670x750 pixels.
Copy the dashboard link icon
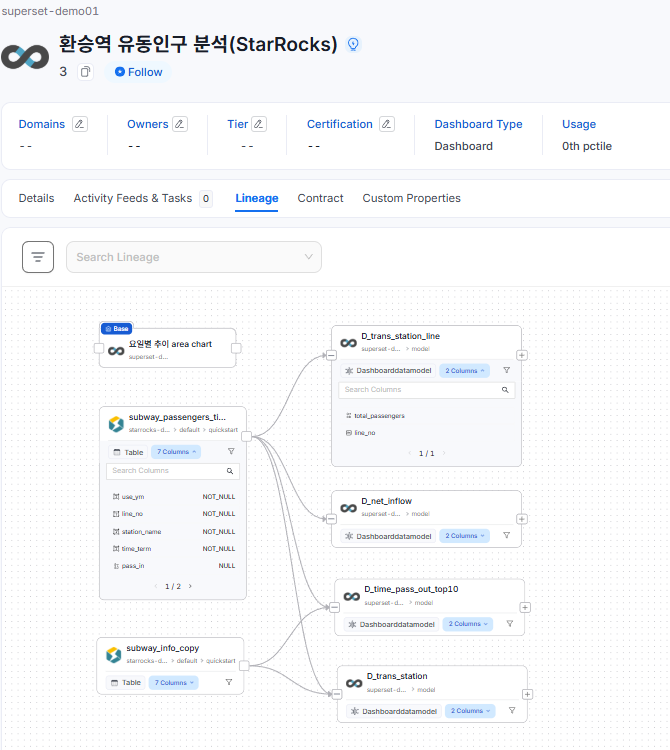coord(85,72)
